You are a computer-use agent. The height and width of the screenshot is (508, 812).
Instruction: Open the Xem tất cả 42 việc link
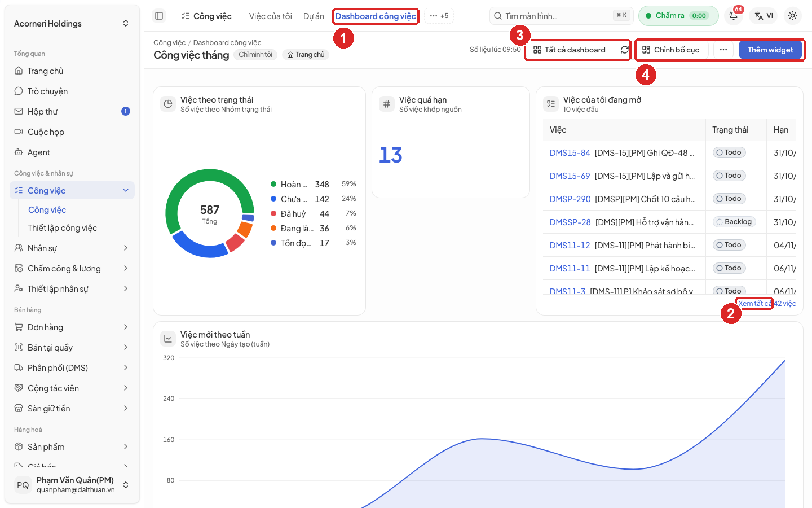pos(767,304)
